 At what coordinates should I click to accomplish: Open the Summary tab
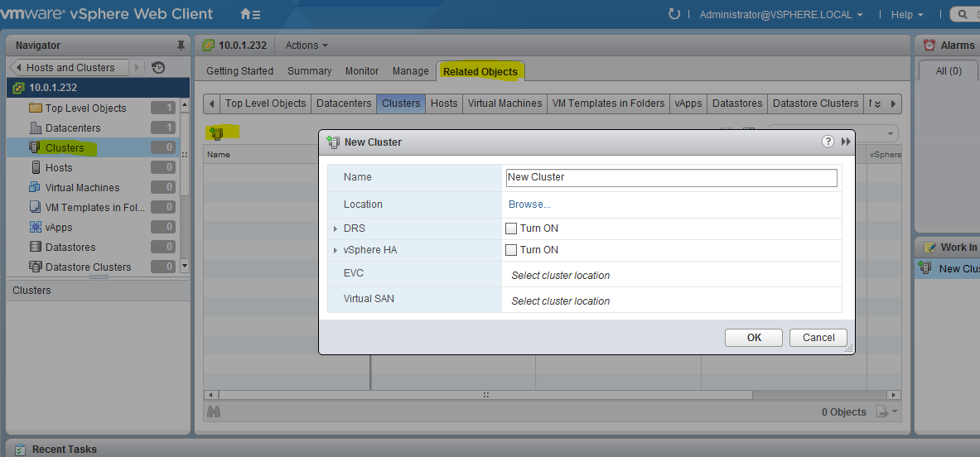(x=309, y=71)
